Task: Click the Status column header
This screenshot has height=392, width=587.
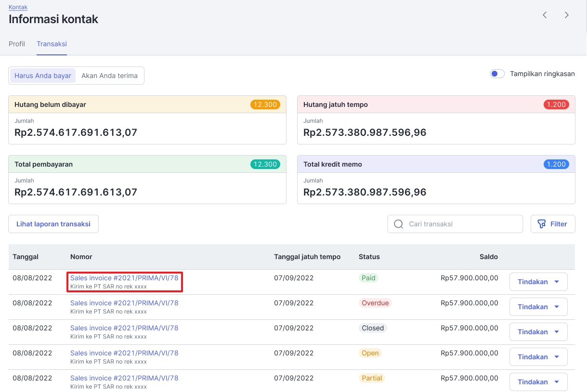Action: click(x=369, y=257)
